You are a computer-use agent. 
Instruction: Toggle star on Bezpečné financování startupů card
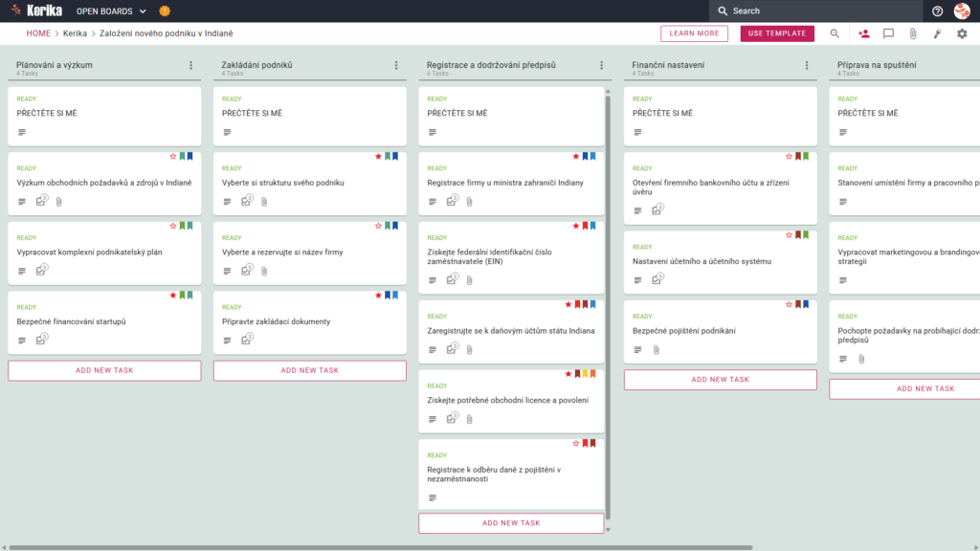click(173, 295)
